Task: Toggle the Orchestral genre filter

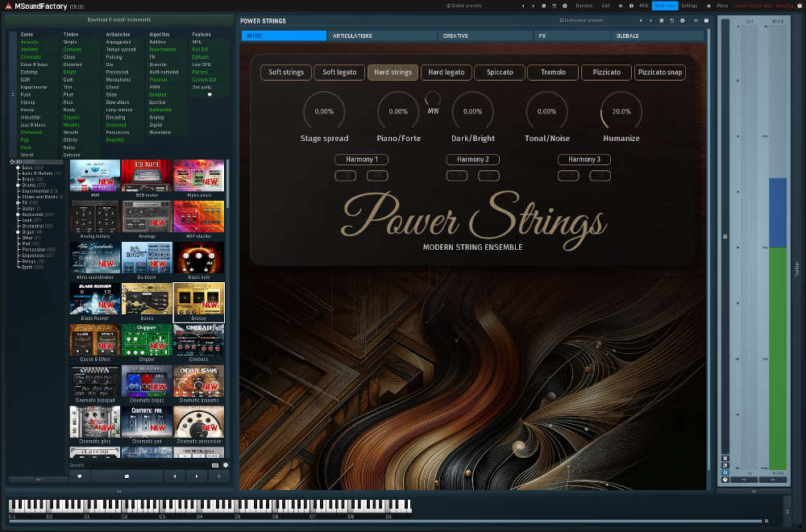Action: pyautogui.click(x=31, y=132)
